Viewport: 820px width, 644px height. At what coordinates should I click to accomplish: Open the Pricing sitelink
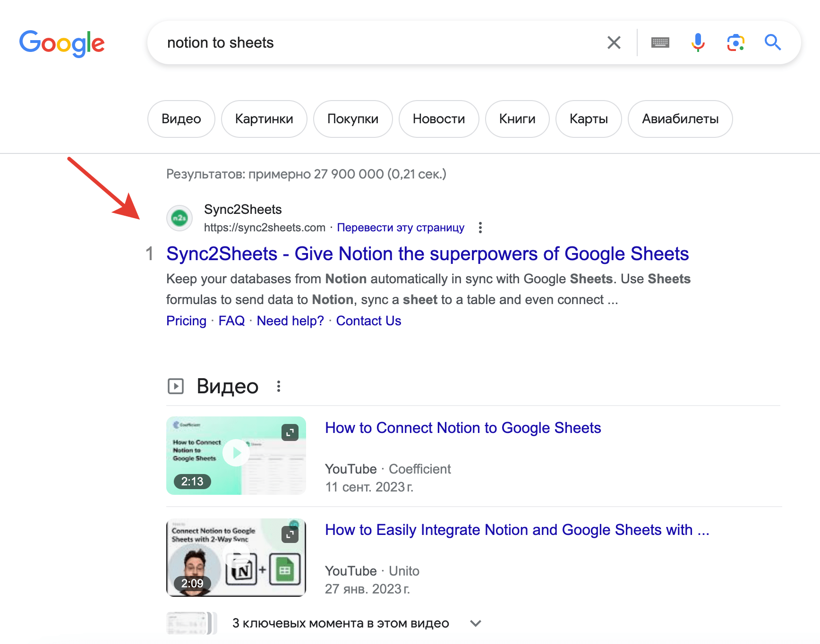click(x=186, y=321)
